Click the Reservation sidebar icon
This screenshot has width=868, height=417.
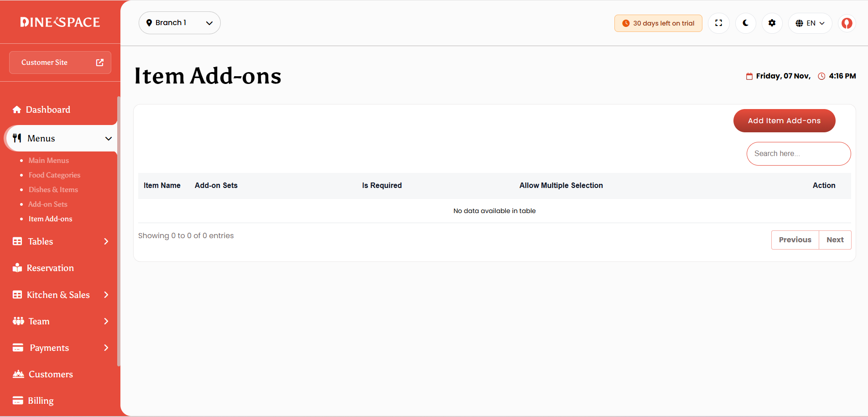coord(17,268)
